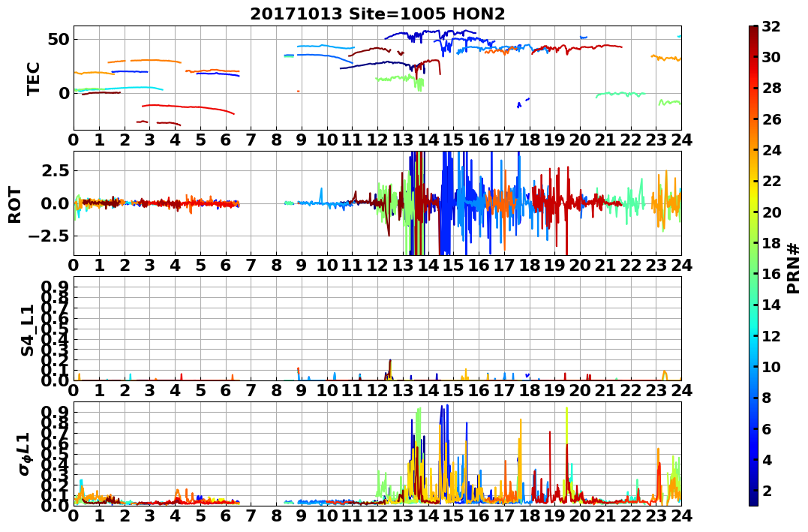Select the ROT y-axis label
The width and height of the screenshot is (808, 532).
pos(15,204)
